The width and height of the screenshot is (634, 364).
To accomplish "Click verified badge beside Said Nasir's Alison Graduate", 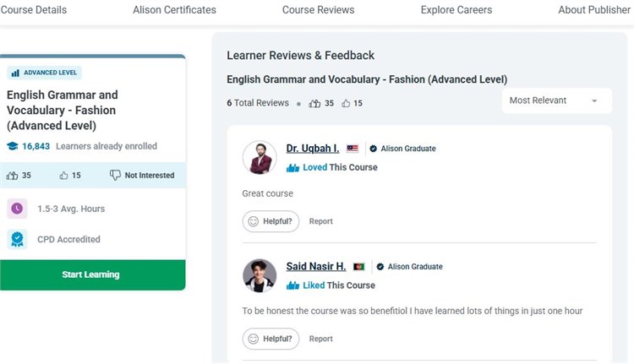I will click(380, 267).
